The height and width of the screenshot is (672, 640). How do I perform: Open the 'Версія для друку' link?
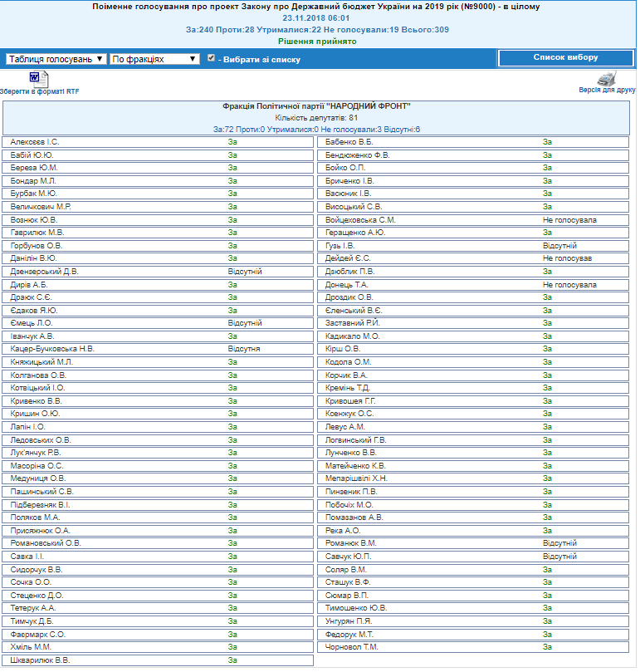click(x=607, y=89)
